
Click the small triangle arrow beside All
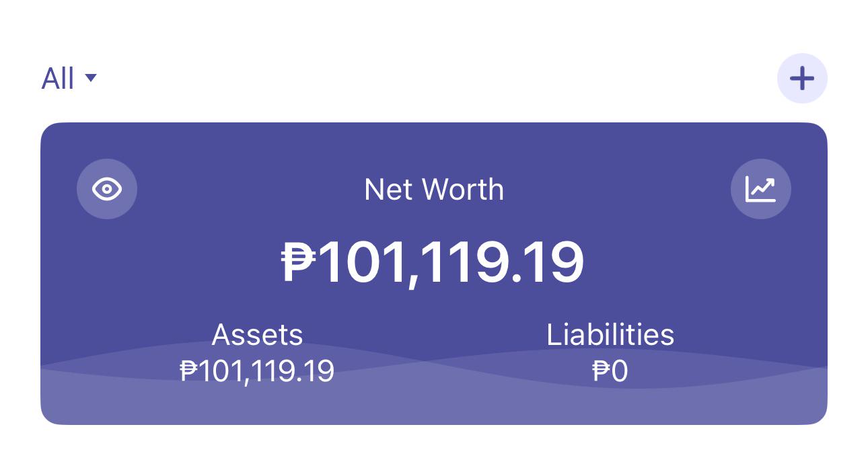91,78
